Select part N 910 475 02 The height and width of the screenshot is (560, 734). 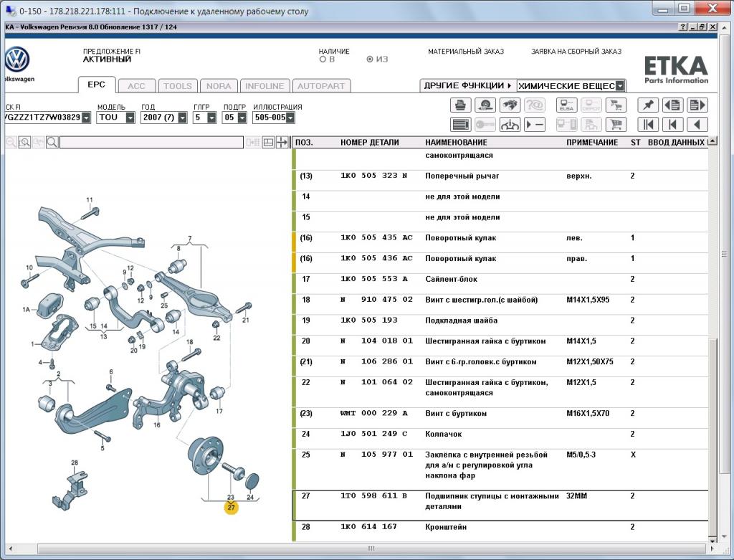(x=377, y=300)
